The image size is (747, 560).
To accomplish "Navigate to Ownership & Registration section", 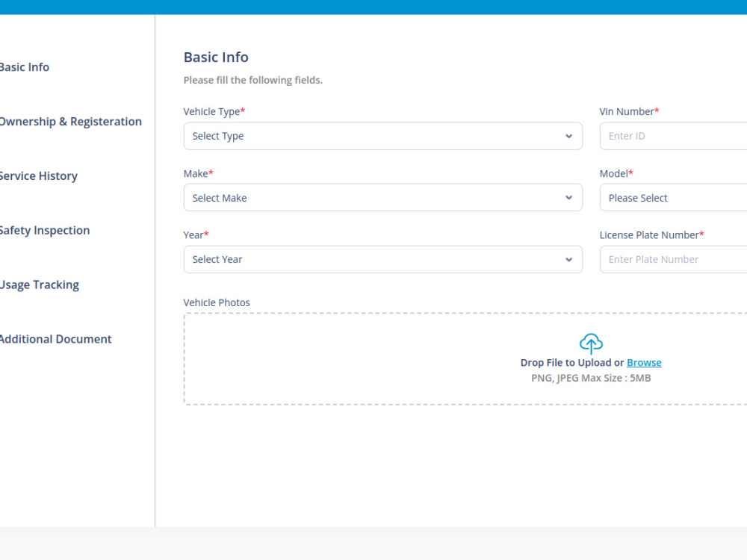I will [x=71, y=121].
